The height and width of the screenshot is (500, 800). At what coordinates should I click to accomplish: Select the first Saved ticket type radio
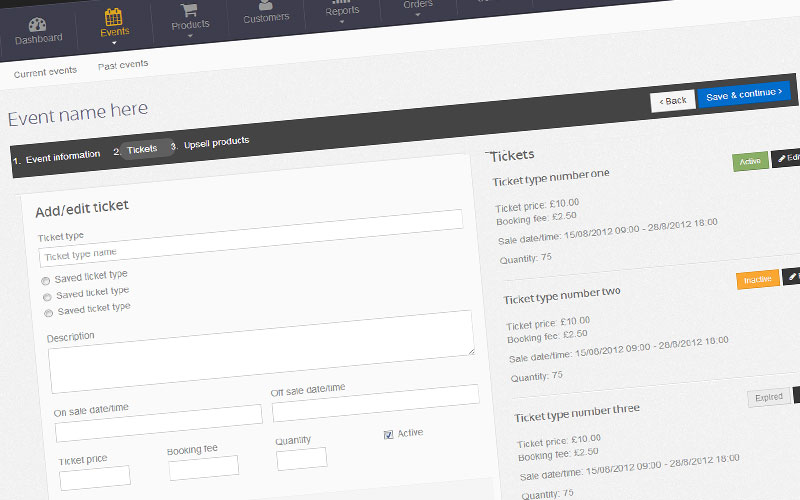pos(45,281)
